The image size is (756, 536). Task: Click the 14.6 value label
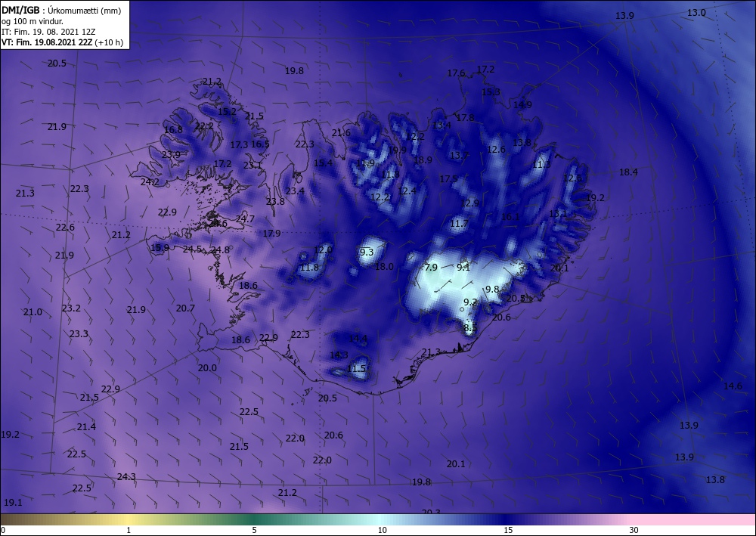733,386
